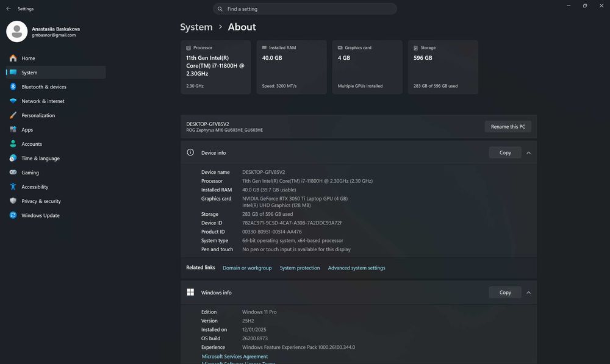Click the search magnifier icon
This screenshot has width=610, height=364.
tap(220, 9)
